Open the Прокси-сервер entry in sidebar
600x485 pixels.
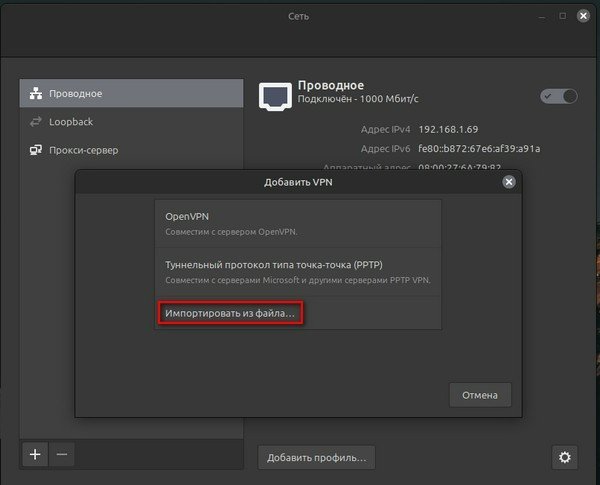[x=131, y=150]
